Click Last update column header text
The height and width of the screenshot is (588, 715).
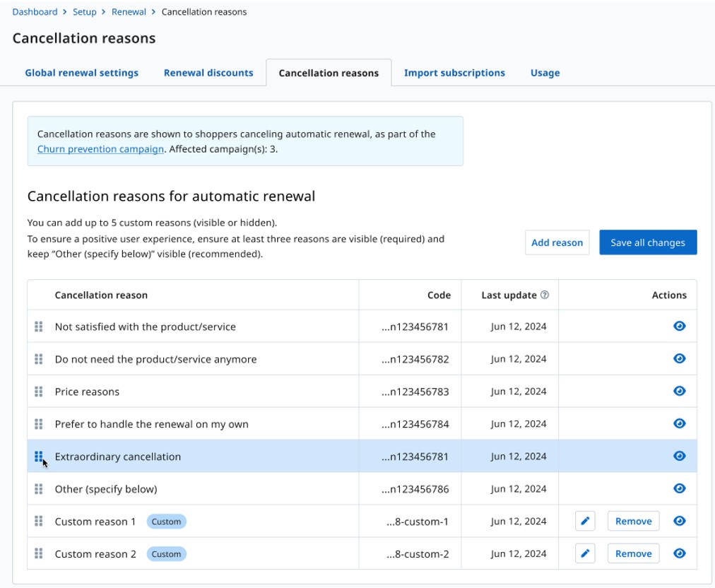[509, 295]
